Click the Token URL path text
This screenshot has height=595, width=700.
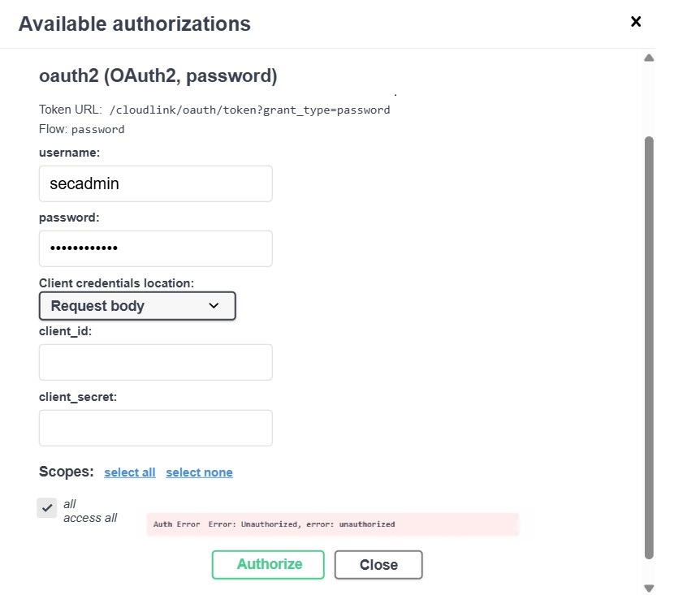point(249,110)
